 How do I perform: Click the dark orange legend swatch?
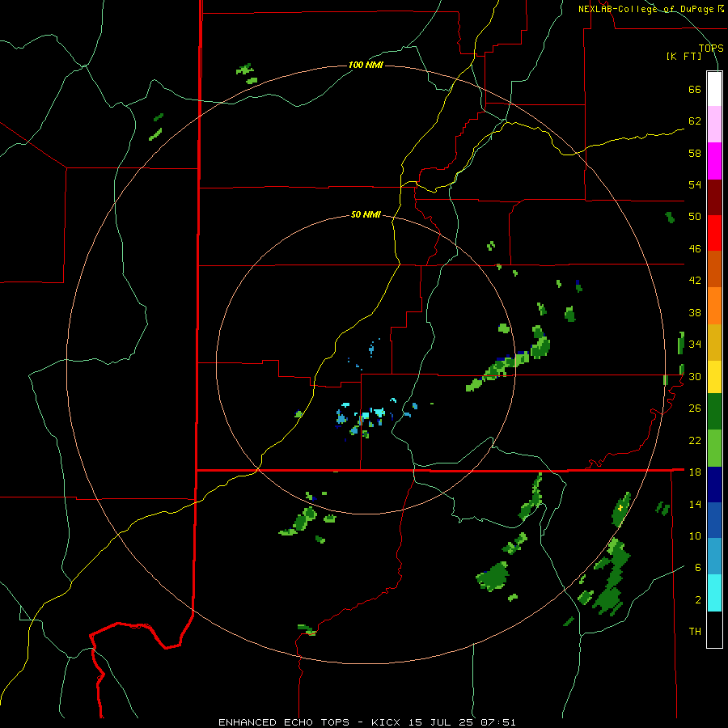tap(714, 269)
